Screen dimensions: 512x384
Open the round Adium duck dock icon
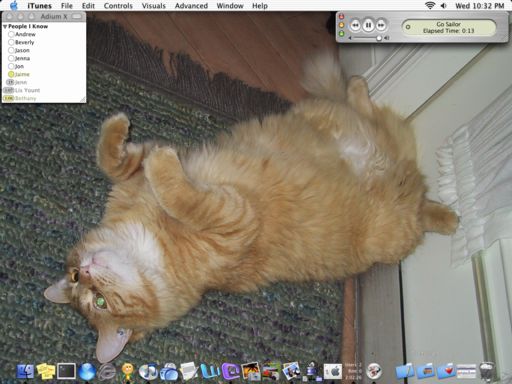374,371
